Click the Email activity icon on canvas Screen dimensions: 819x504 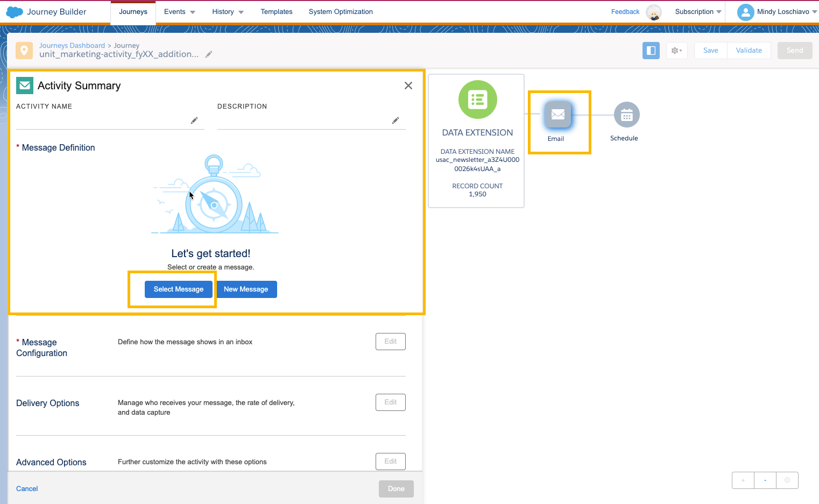coord(558,115)
